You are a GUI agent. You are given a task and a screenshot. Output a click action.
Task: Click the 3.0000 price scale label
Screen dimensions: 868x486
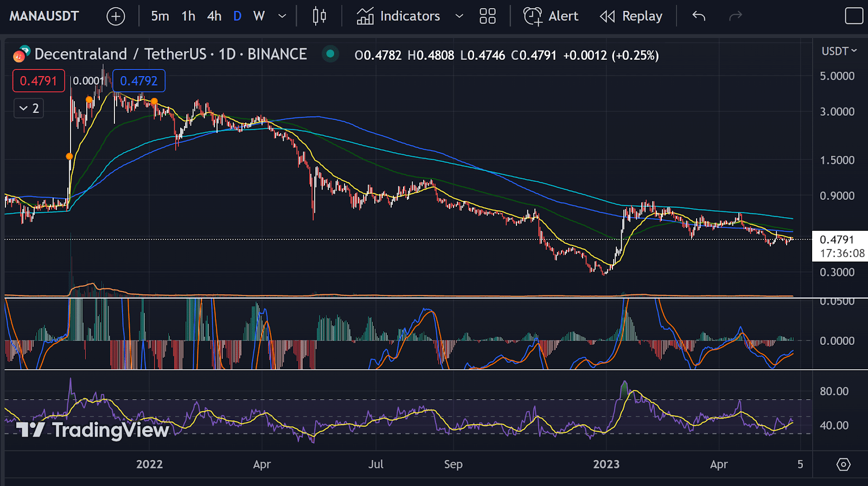[837, 111]
